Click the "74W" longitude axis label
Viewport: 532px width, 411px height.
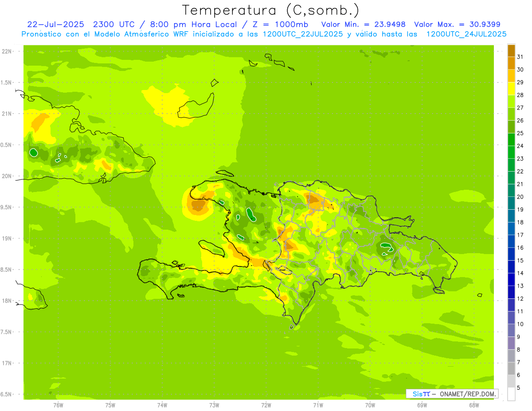(162, 405)
